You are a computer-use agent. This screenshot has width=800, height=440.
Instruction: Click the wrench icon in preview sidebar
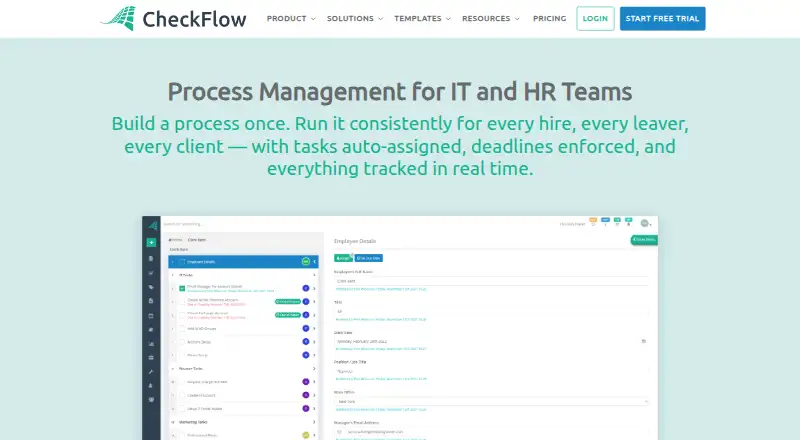151,372
